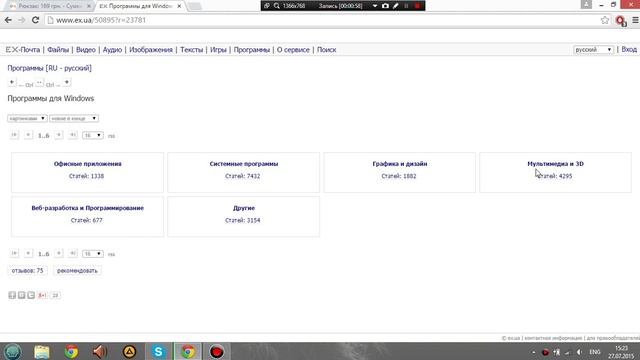Open the sort order dropdown beside view mode
This screenshot has width=640, height=360.
click(x=74, y=118)
